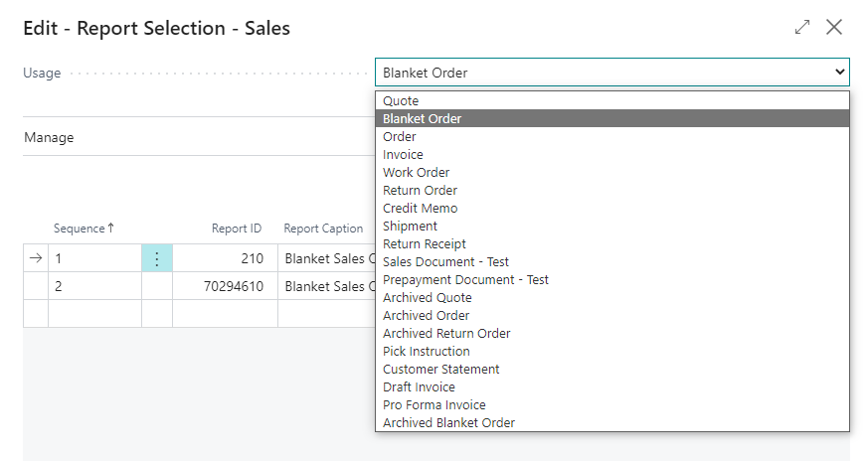Viewport: 868px width, 461px height.
Task: Open the Manage menu
Action: pyautogui.click(x=49, y=138)
